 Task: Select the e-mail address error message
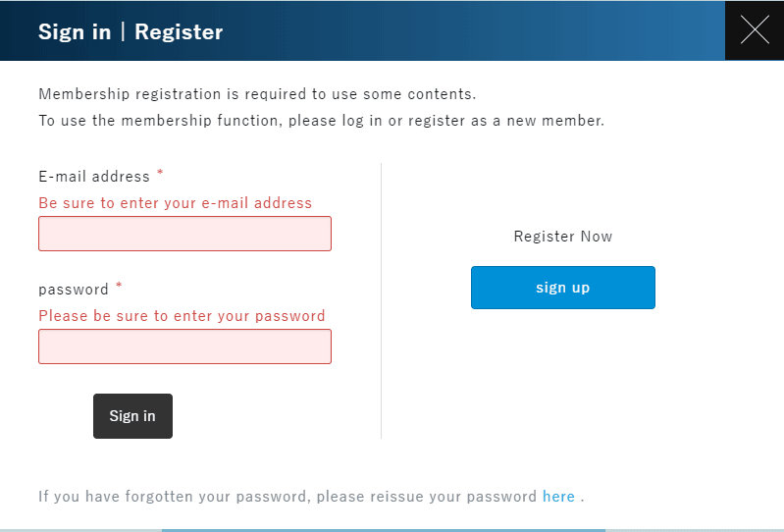pyautogui.click(x=175, y=203)
